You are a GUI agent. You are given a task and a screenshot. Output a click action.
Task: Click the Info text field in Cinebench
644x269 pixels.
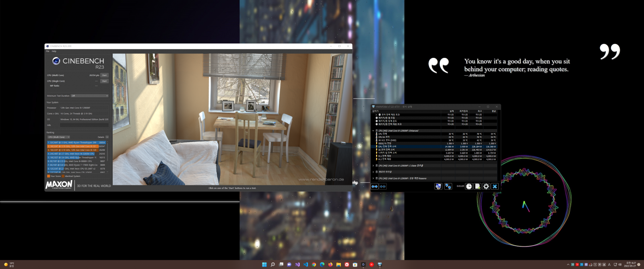pos(84,125)
